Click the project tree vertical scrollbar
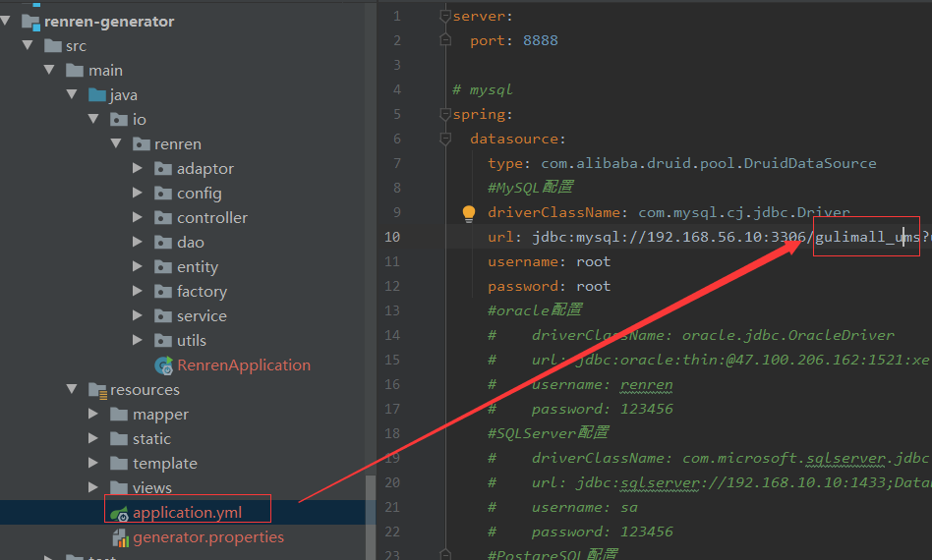This screenshot has height=560, width=932. (x=371, y=517)
